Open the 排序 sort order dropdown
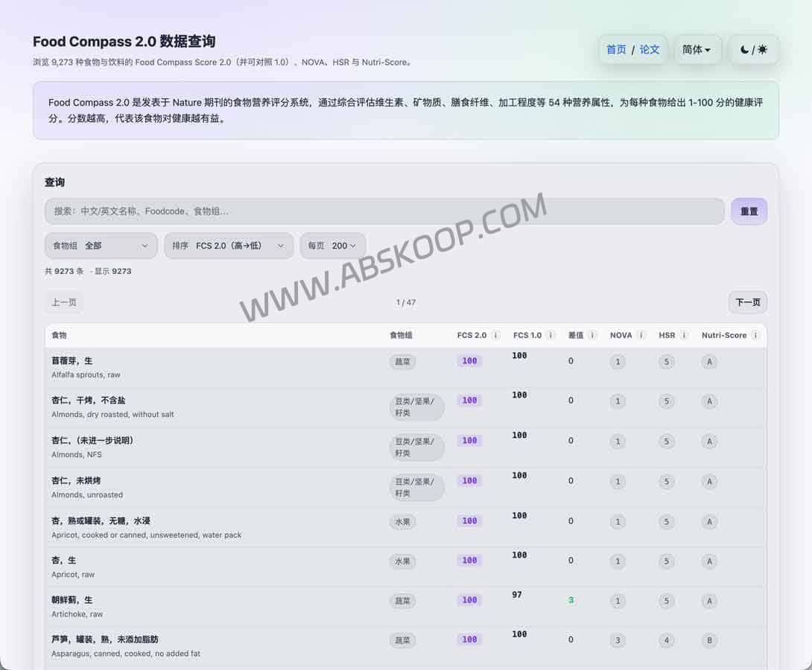 [229, 246]
